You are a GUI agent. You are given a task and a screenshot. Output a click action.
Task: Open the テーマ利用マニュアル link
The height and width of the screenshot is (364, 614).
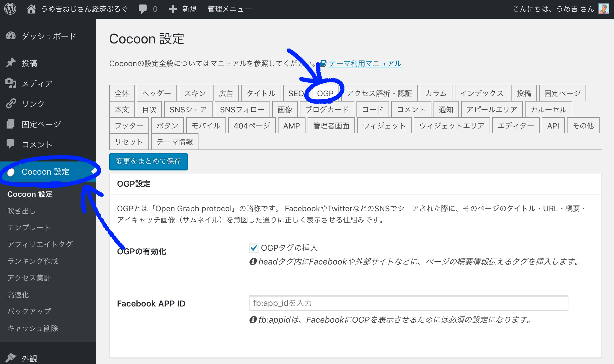[x=365, y=64]
